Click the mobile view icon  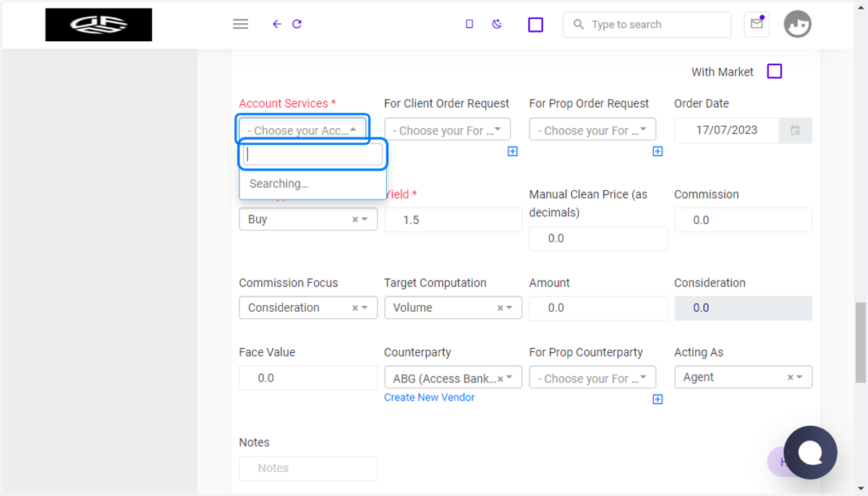(x=469, y=24)
